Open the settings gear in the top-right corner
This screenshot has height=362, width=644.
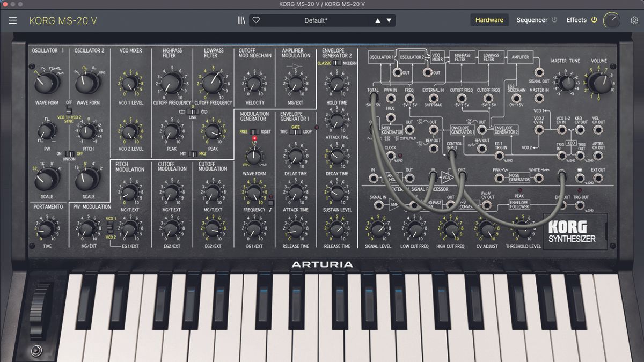tap(634, 20)
